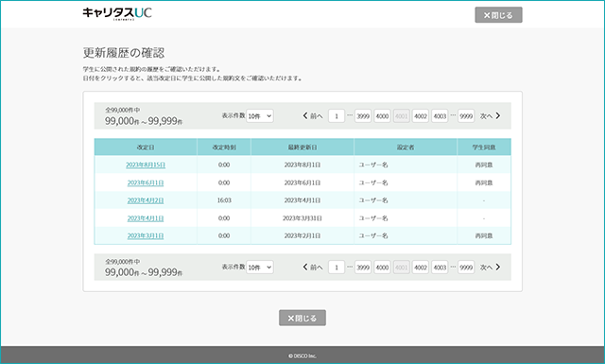
Task: Select page 9999 in the bottom pagination
Action: point(466,268)
